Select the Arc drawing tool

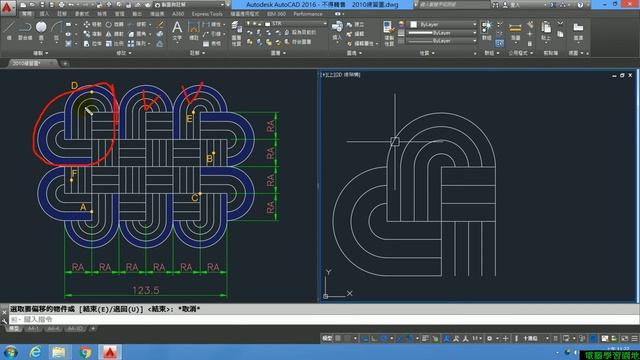[56, 31]
